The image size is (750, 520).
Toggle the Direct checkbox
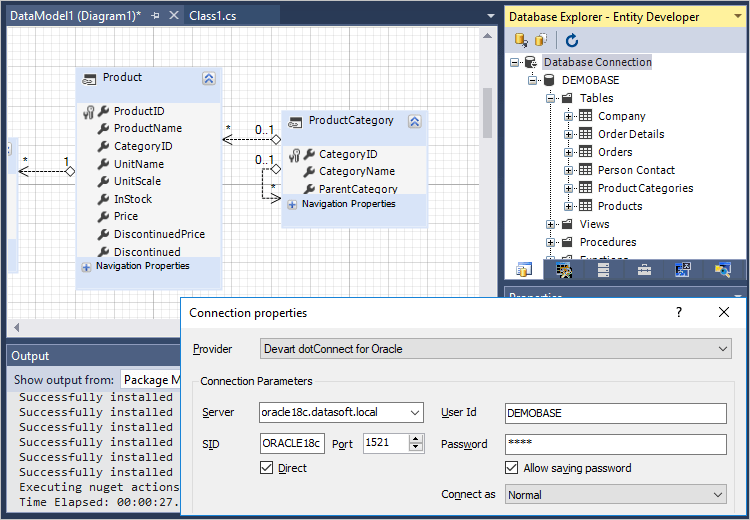[266, 467]
